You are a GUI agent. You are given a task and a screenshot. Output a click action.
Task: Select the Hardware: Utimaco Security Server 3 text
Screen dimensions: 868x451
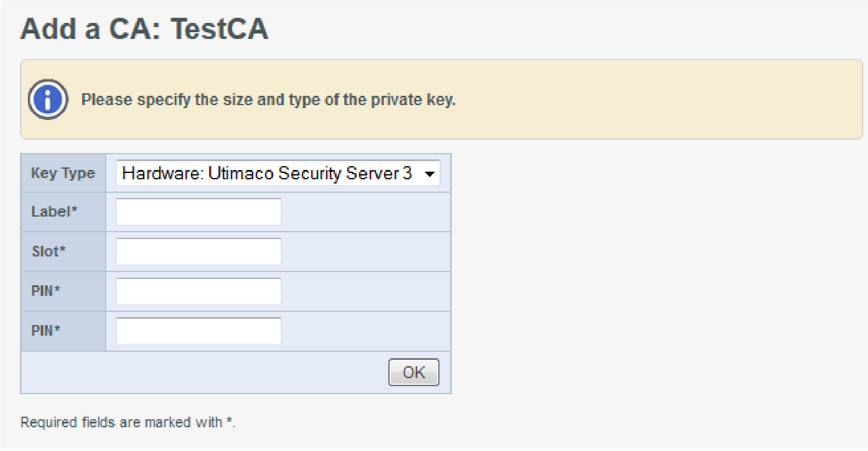[267, 173]
